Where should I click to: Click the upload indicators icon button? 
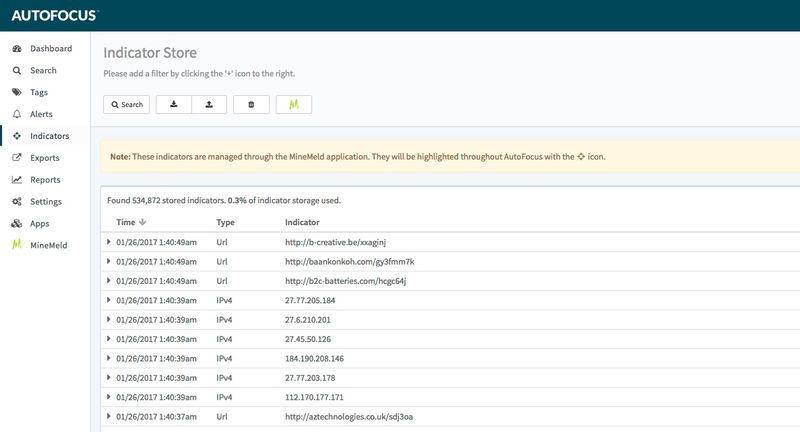tap(208, 104)
